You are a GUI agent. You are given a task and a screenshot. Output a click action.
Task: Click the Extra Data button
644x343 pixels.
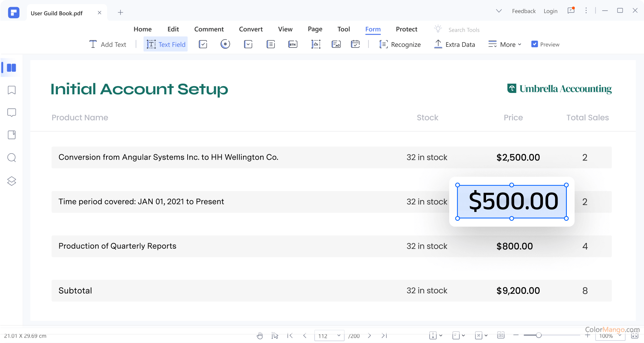point(455,44)
